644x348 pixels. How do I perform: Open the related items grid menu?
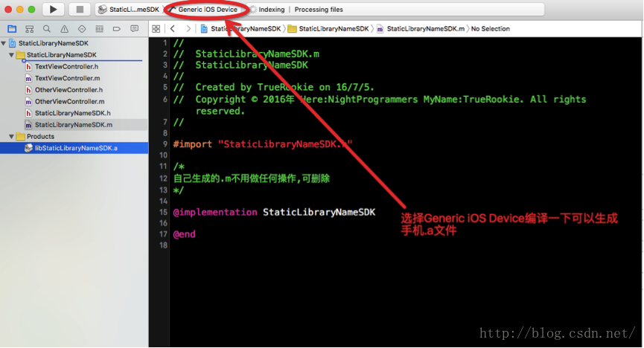coord(156,29)
